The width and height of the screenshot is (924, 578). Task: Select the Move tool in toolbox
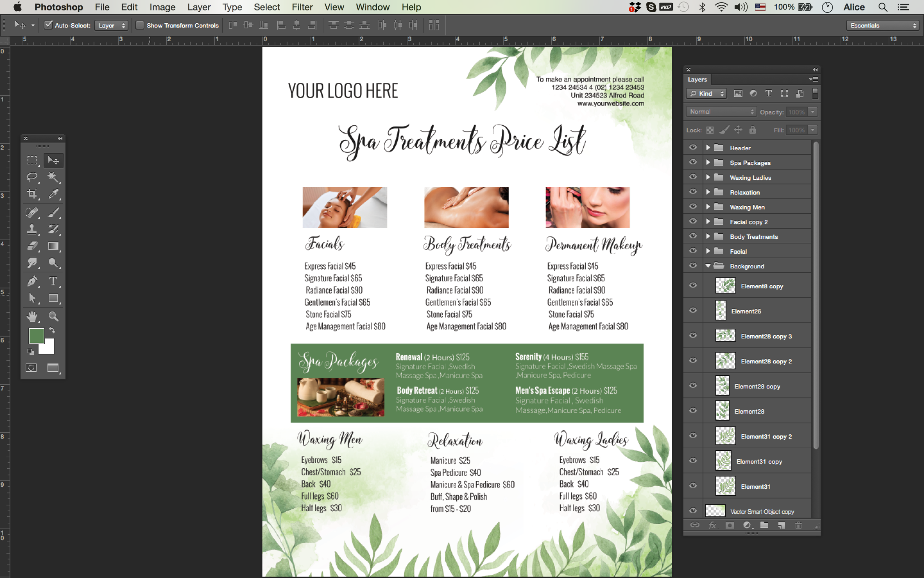pos(53,160)
